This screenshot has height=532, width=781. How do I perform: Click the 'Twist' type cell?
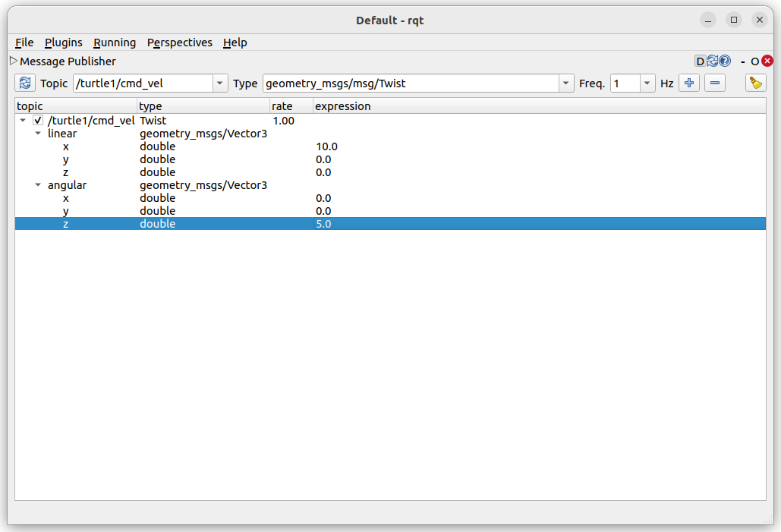click(153, 121)
